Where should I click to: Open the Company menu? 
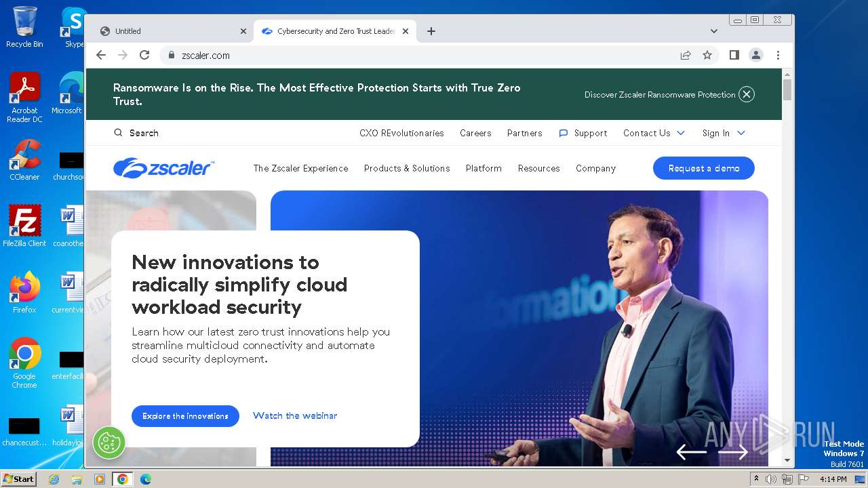point(595,168)
